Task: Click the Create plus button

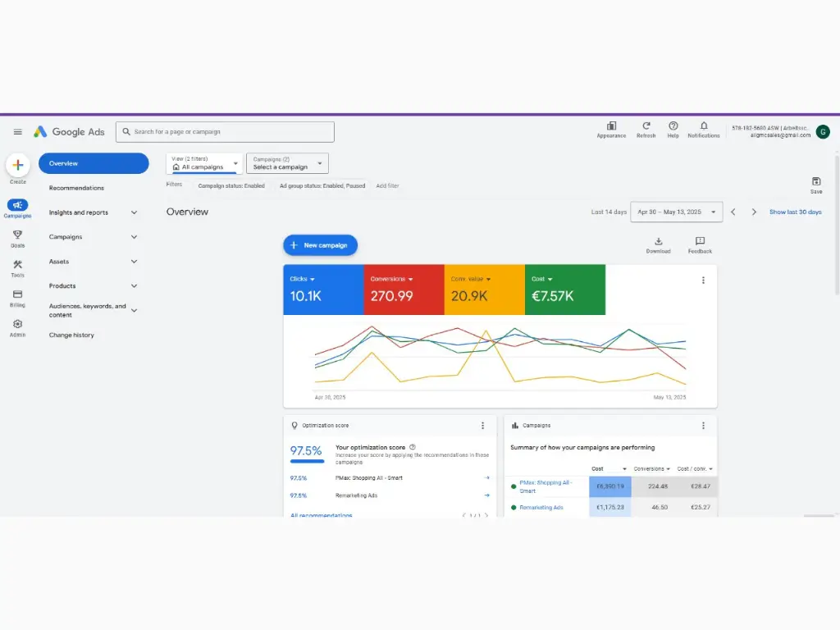Action: pyautogui.click(x=18, y=165)
